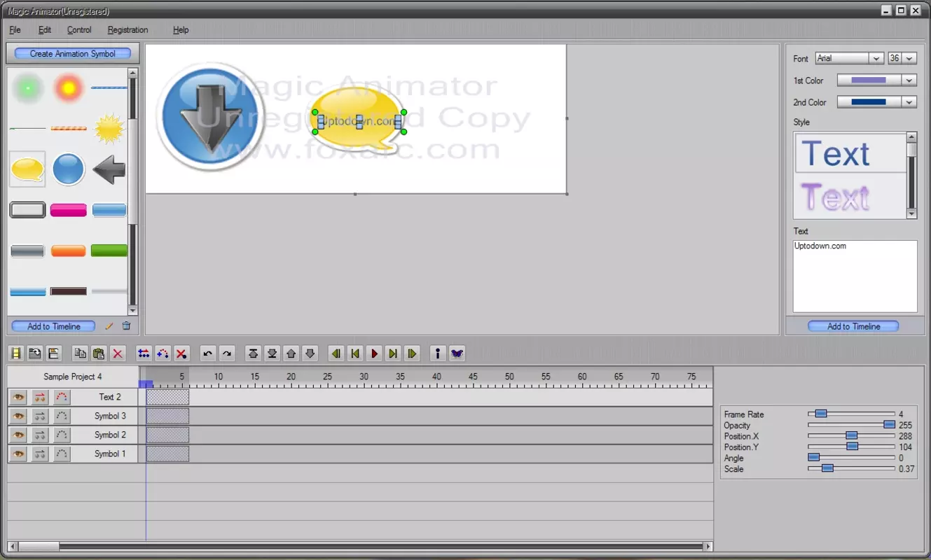Open the Control menu
The width and height of the screenshot is (931, 560).
point(79,30)
